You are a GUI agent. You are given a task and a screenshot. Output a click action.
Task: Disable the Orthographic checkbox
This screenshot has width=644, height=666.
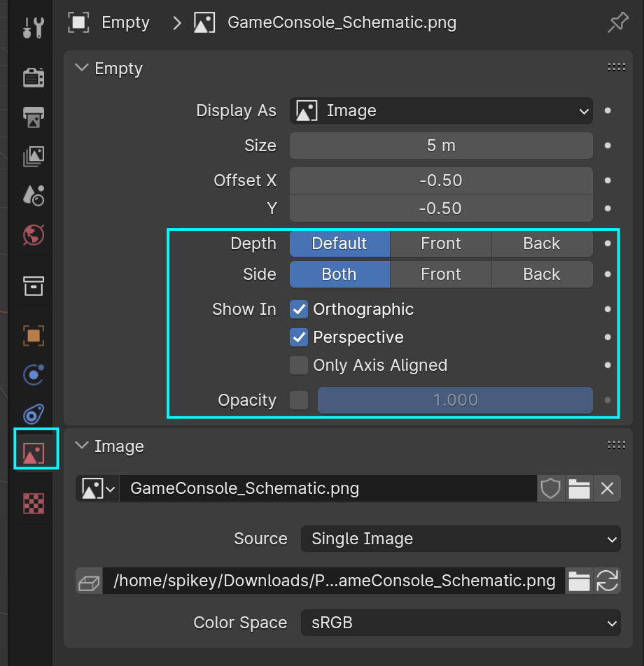(300, 309)
